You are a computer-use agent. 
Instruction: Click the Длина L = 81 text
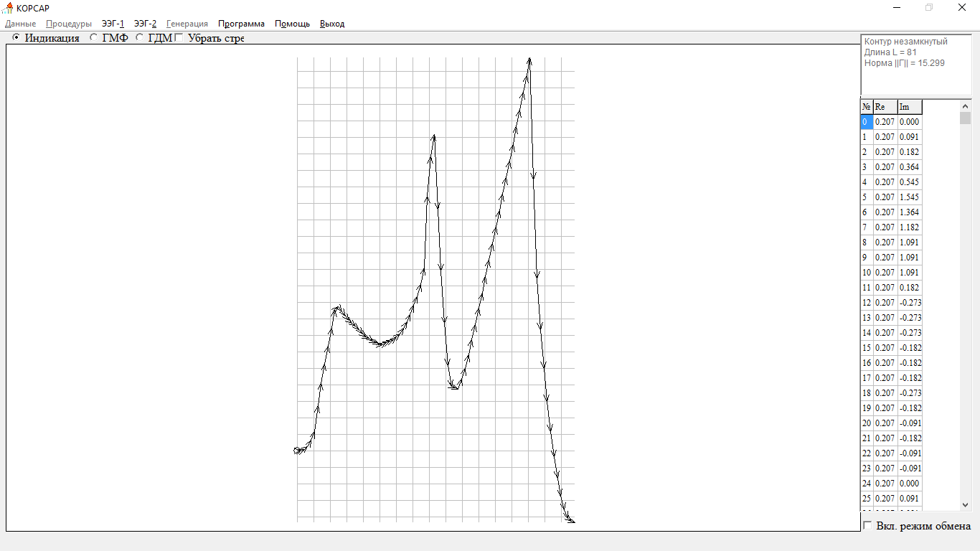[890, 52]
